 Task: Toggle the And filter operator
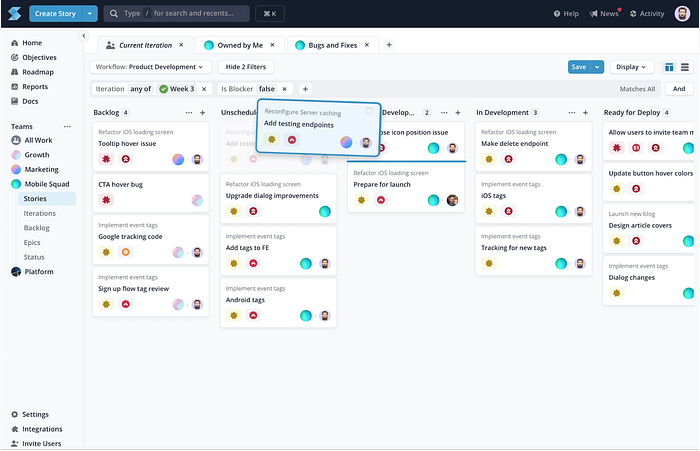point(679,89)
